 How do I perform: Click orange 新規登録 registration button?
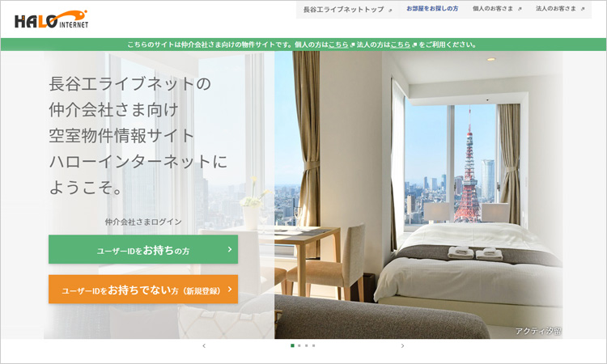(143, 290)
